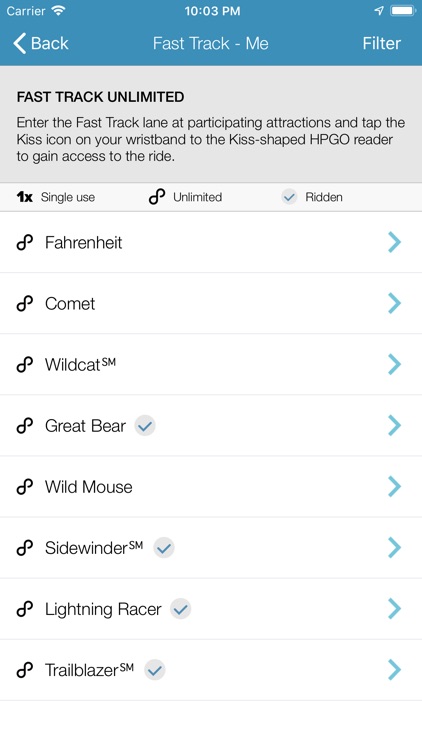Screen dimensions: 422x750
Task: Tap the ridden checkmark on Sidewinder
Action: [164, 548]
